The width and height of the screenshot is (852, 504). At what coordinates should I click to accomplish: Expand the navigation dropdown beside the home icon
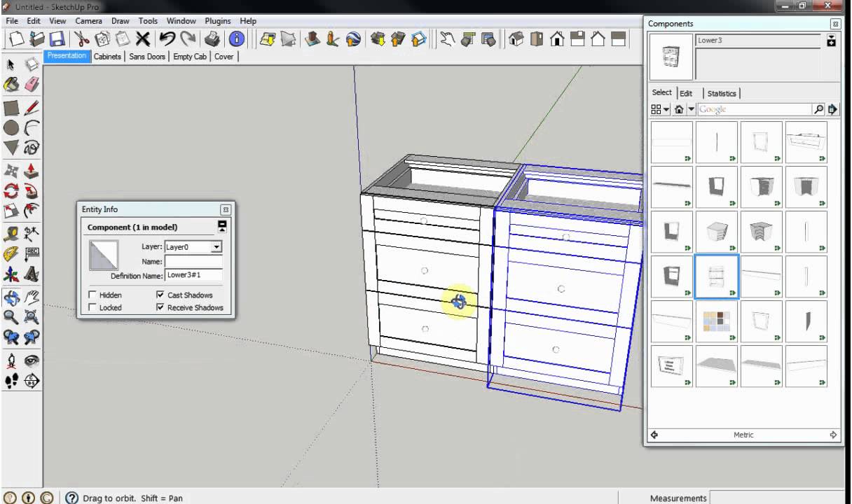pos(692,109)
